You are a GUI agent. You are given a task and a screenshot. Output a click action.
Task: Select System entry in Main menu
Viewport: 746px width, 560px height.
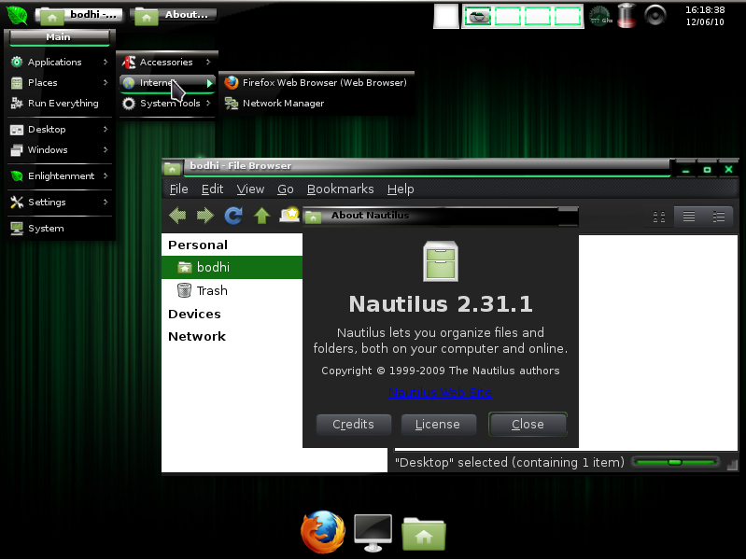tap(60, 228)
